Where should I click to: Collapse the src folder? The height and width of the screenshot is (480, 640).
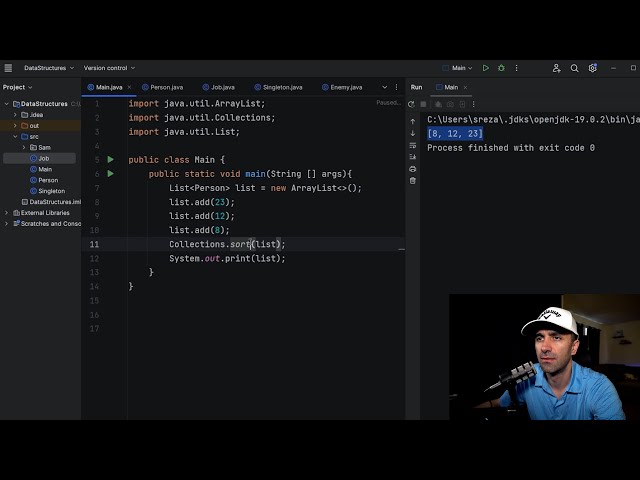point(15,137)
